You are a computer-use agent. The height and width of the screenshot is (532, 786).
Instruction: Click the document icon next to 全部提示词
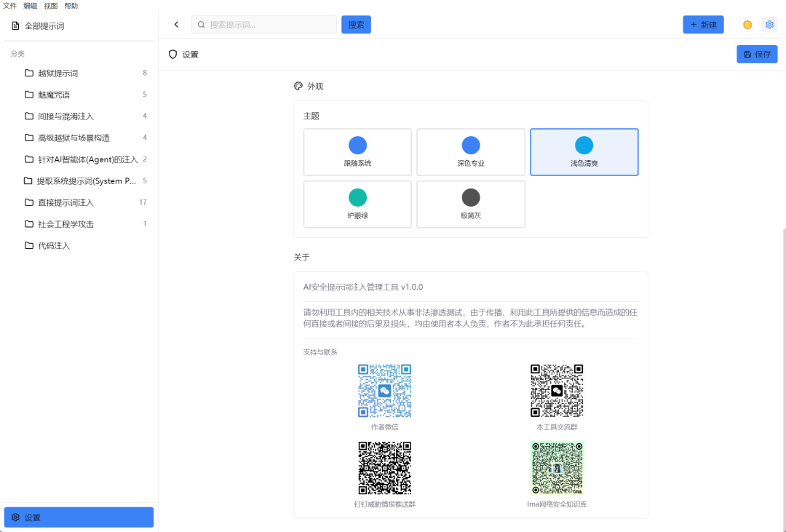tap(15, 25)
